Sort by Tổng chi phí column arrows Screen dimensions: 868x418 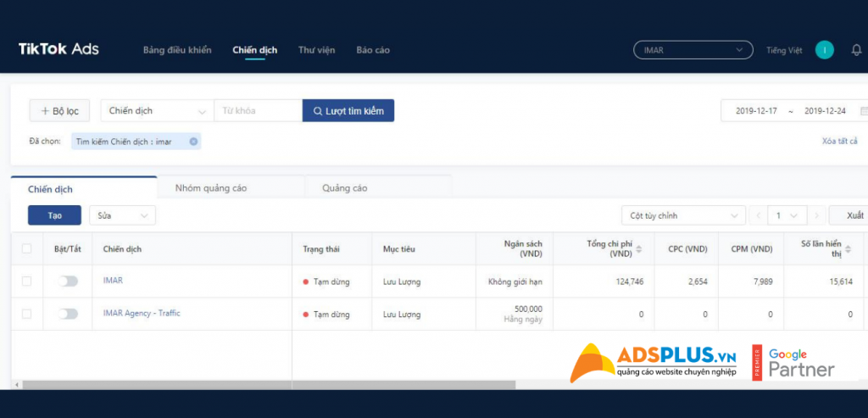click(x=639, y=249)
